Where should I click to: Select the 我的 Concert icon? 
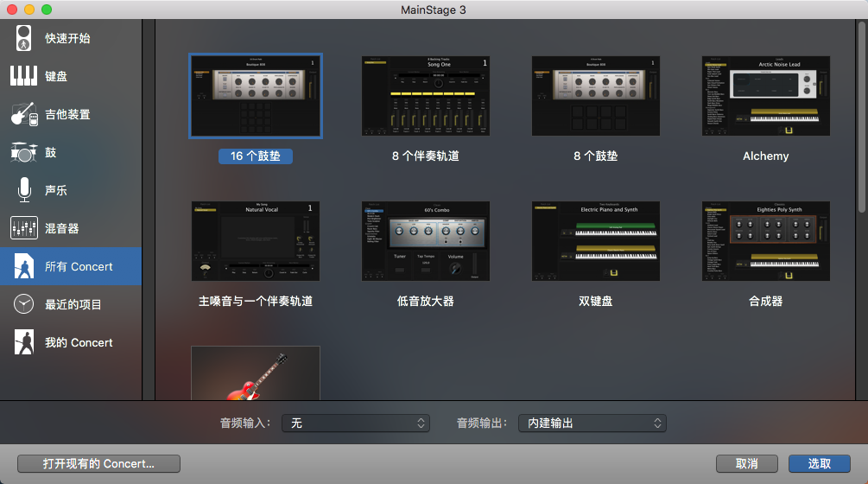(x=24, y=342)
